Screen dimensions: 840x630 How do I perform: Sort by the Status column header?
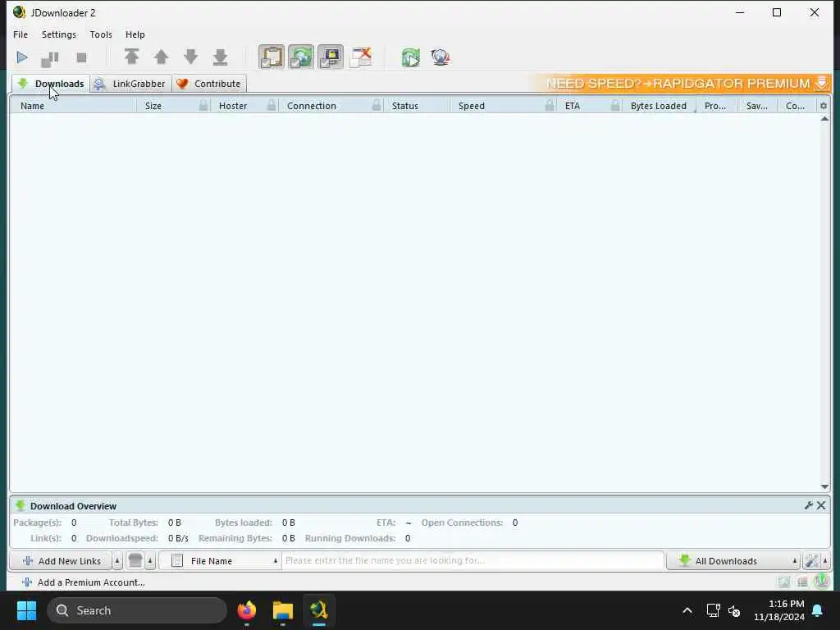[x=417, y=106]
